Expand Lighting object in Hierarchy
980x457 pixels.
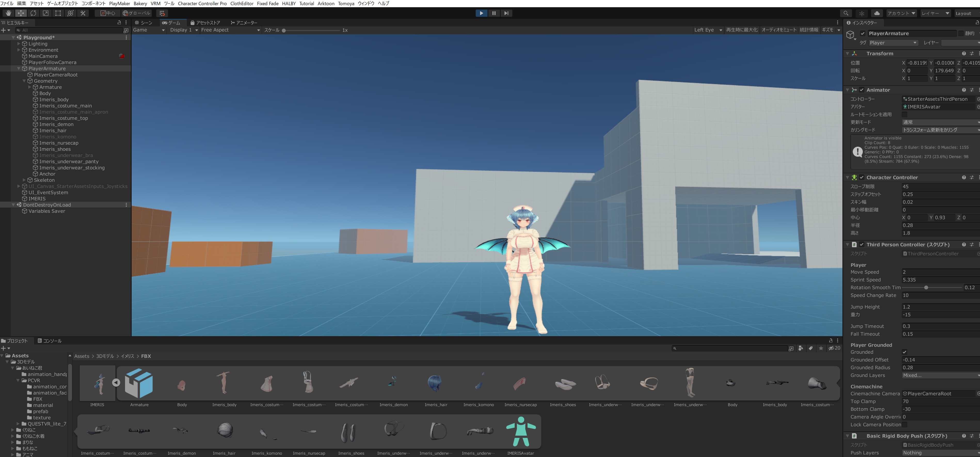pos(19,44)
